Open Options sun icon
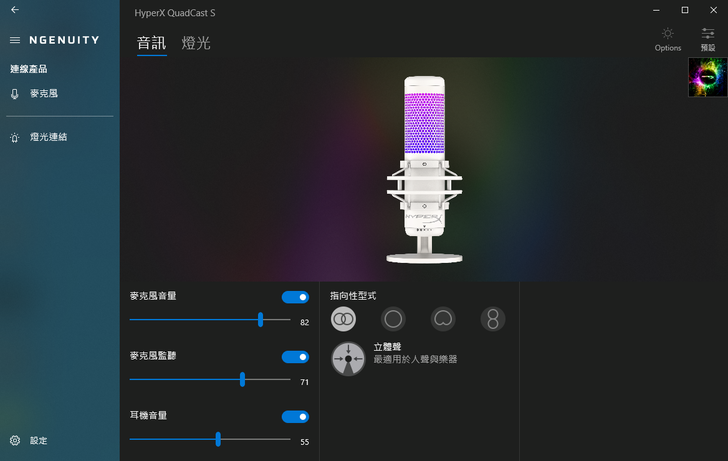 [667, 34]
